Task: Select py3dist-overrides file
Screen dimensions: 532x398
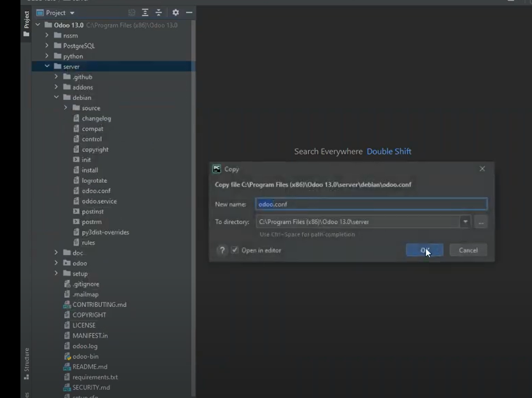Action: pyautogui.click(x=105, y=232)
